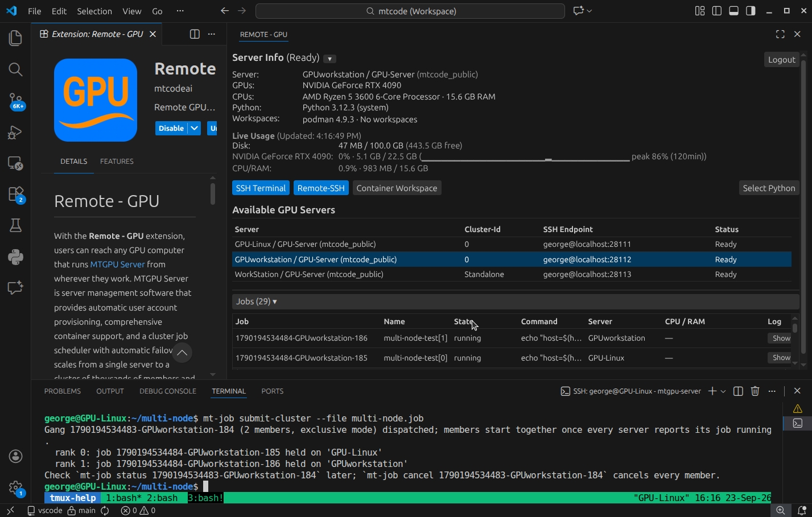Open the Disable button dropdown arrow
The image size is (812, 517).
pyautogui.click(x=195, y=128)
